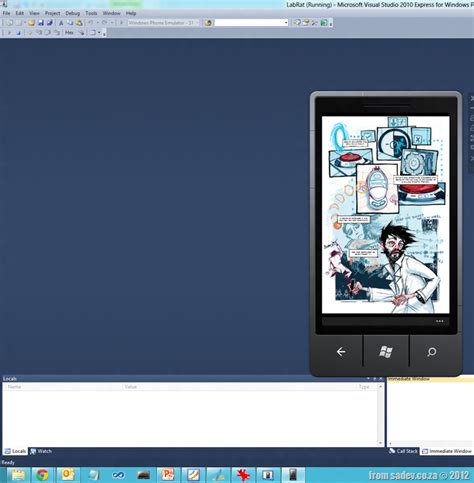This screenshot has width=474, height=483.
Task: Click the Step Out debug icon
Action: (x=57, y=33)
